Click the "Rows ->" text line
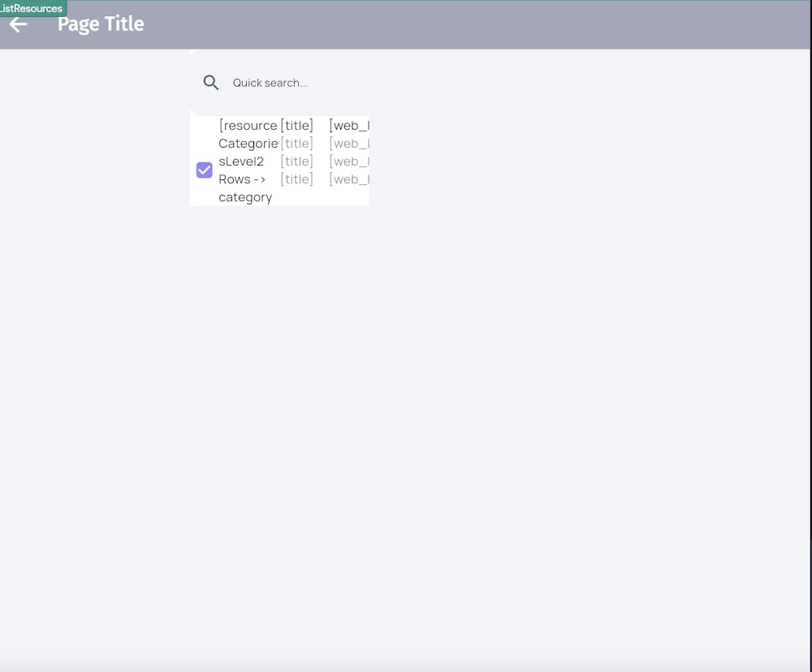Image resolution: width=812 pixels, height=672 pixels. pyautogui.click(x=242, y=179)
